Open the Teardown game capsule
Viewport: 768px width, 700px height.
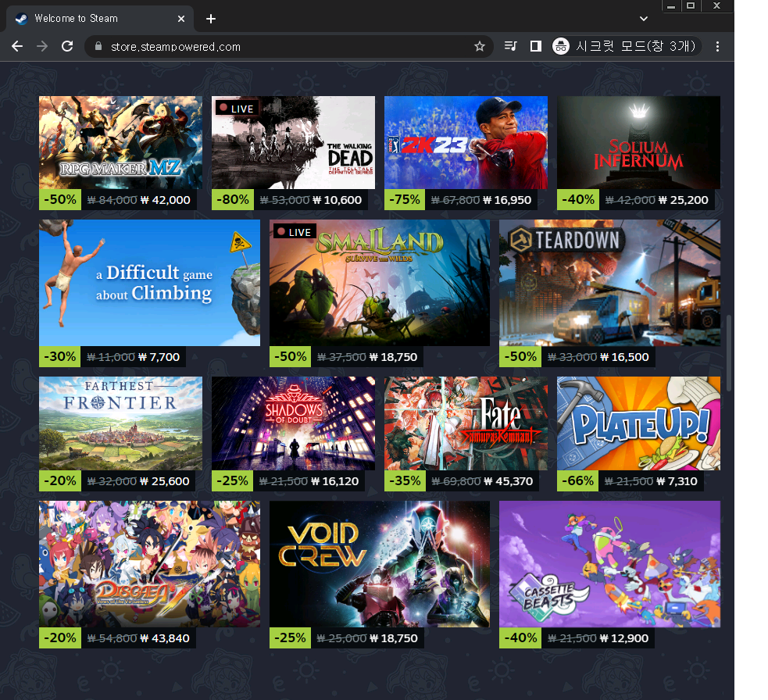click(610, 283)
